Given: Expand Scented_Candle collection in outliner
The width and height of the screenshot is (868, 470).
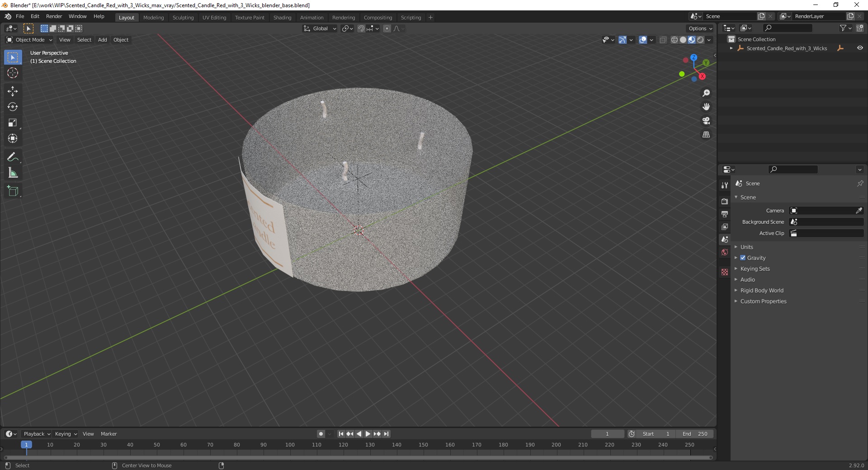Looking at the screenshot, I should (x=731, y=48).
